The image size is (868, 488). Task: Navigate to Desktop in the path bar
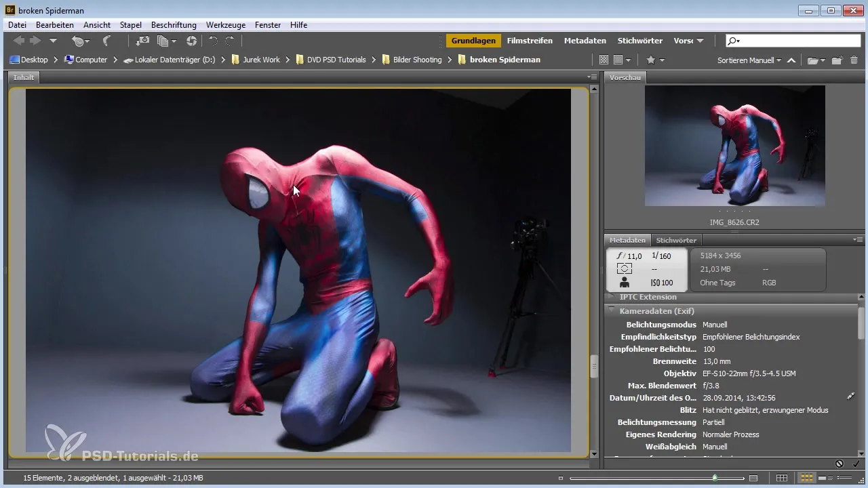[x=29, y=60]
